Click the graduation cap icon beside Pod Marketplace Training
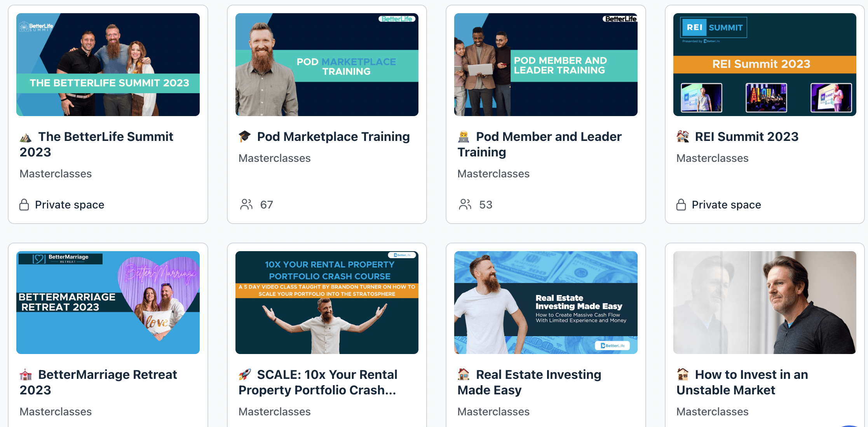Viewport: 868px width, 427px height. 245,137
